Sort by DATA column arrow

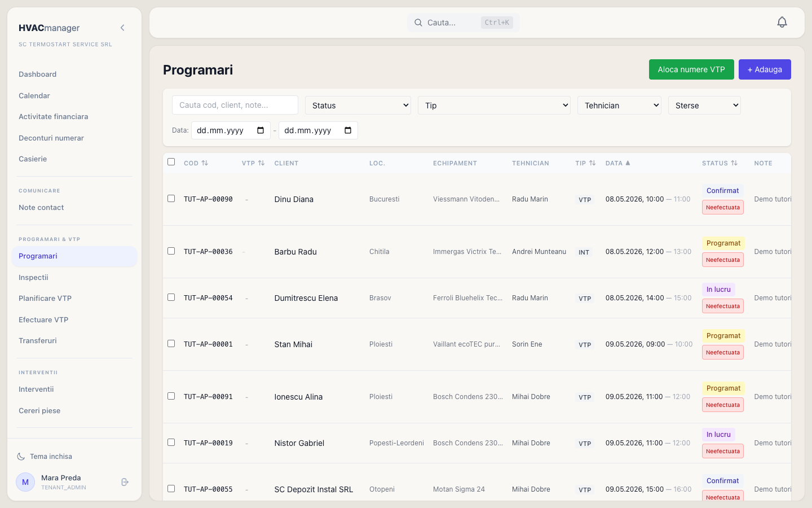coord(628,163)
